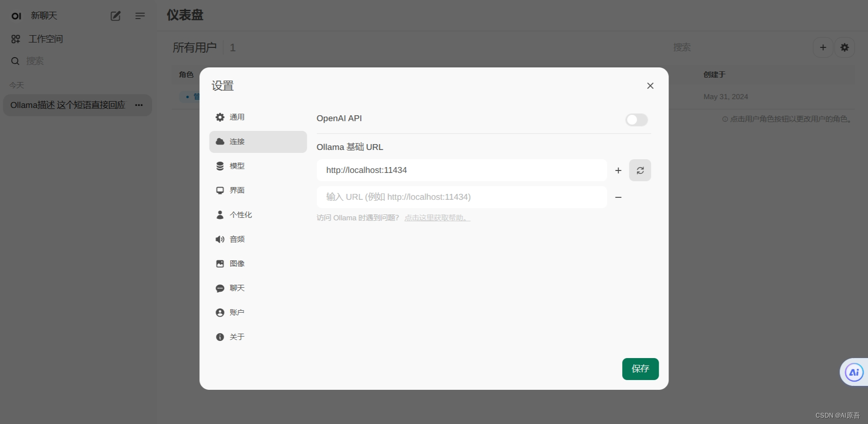The image size is (868, 424).
Task: Click the database icon beside 模型
Action: [220, 166]
